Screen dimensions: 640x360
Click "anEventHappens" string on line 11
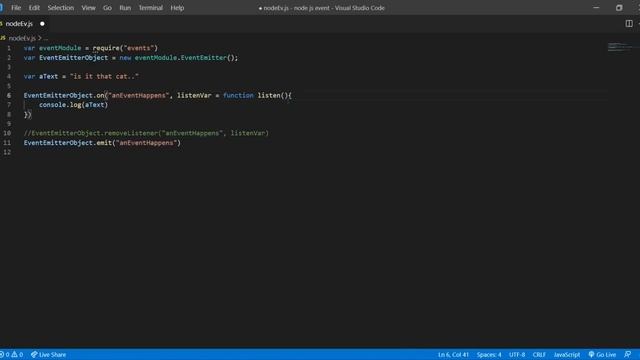tap(146, 143)
